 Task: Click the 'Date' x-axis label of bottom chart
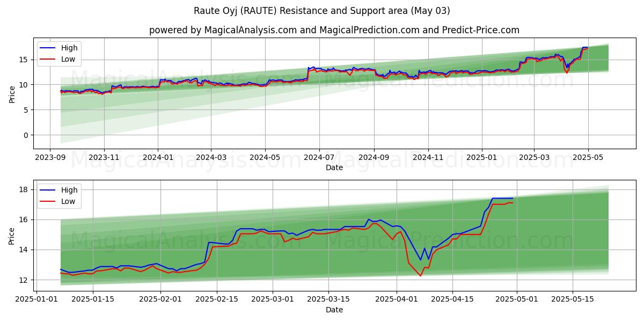coord(334,310)
